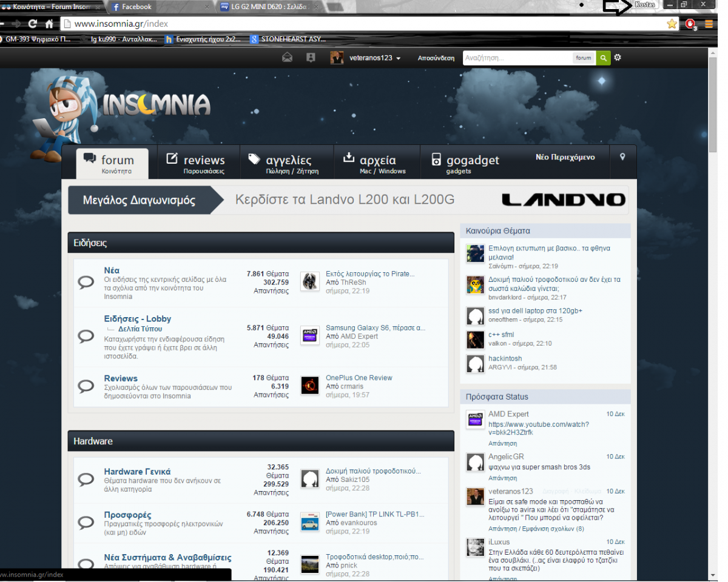Open the messages envelope icon

pos(288,58)
